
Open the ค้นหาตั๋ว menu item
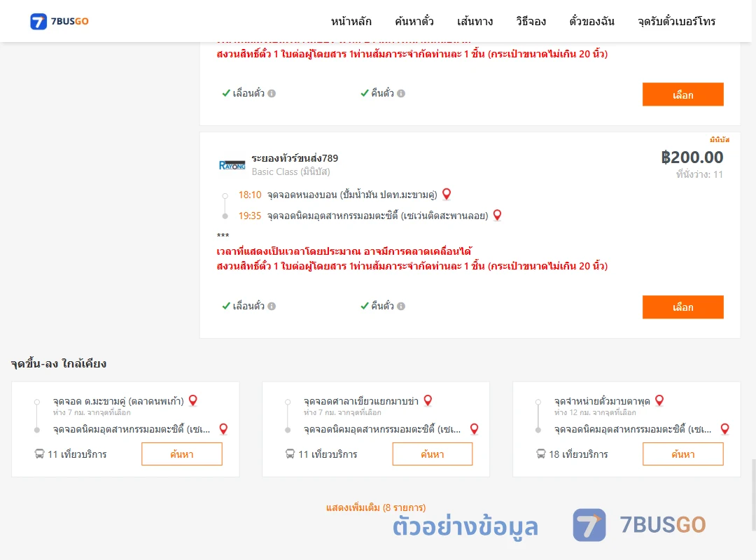[x=414, y=21]
